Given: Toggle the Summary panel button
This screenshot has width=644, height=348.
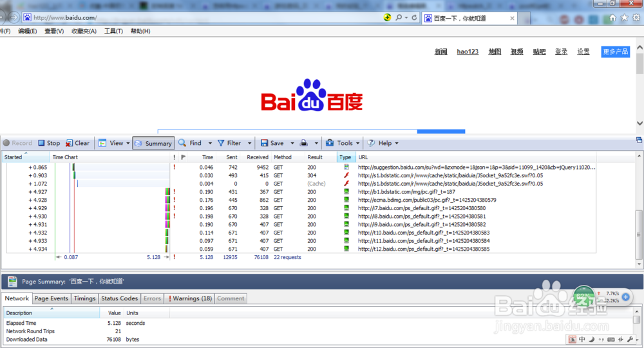Looking at the screenshot, I should click(x=154, y=144).
